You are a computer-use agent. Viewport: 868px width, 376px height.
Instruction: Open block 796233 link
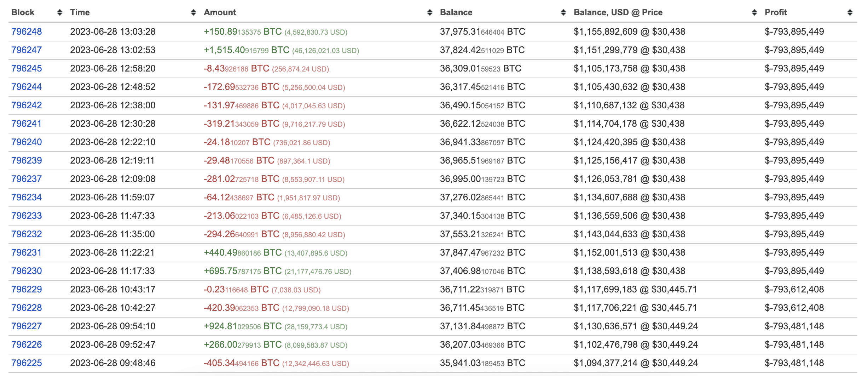pyautogui.click(x=27, y=216)
